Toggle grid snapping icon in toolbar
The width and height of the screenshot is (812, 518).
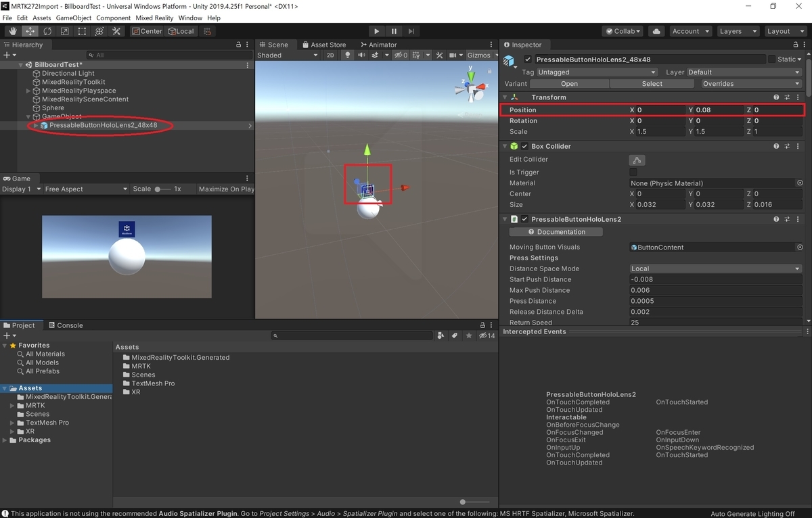(x=208, y=31)
